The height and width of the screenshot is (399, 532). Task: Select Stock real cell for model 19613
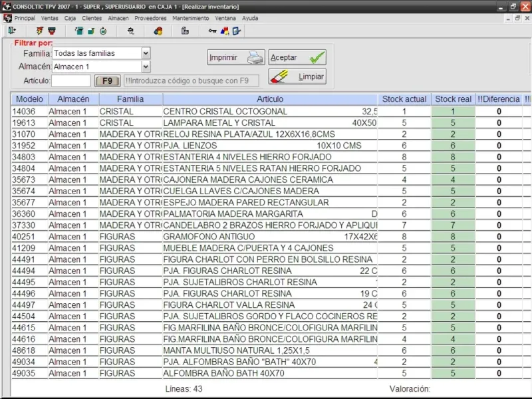(x=453, y=123)
